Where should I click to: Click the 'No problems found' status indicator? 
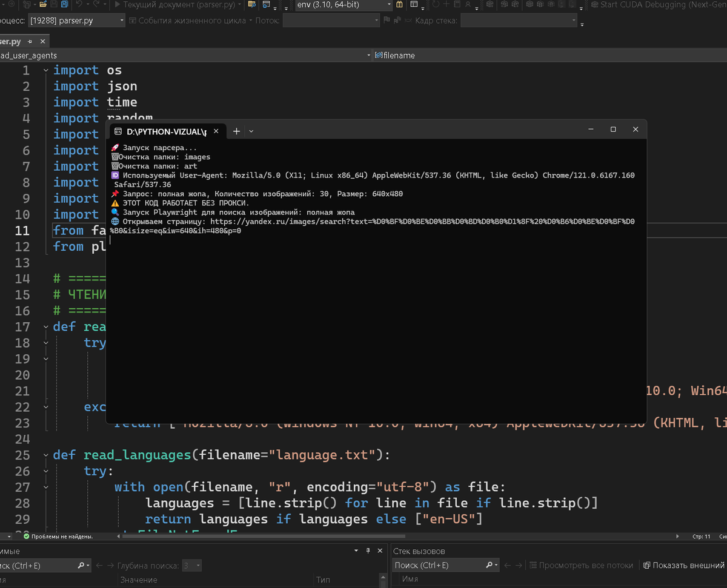[58, 537]
